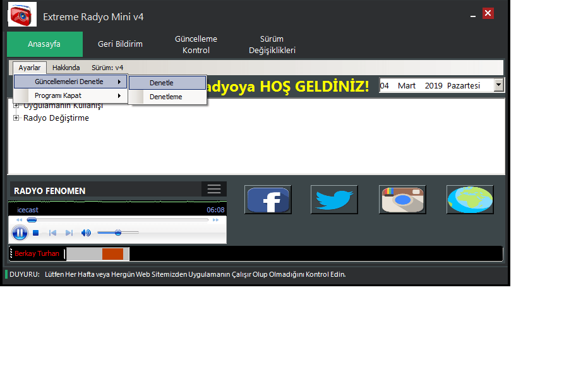Mute the speaker volume icon
The image size is (588, 388).
pos(86,233)
